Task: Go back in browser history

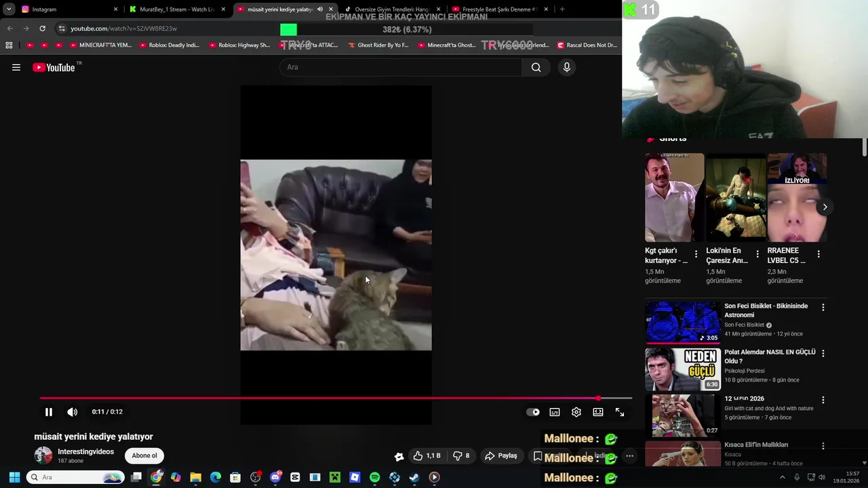Action: click(x=9, y=28)
